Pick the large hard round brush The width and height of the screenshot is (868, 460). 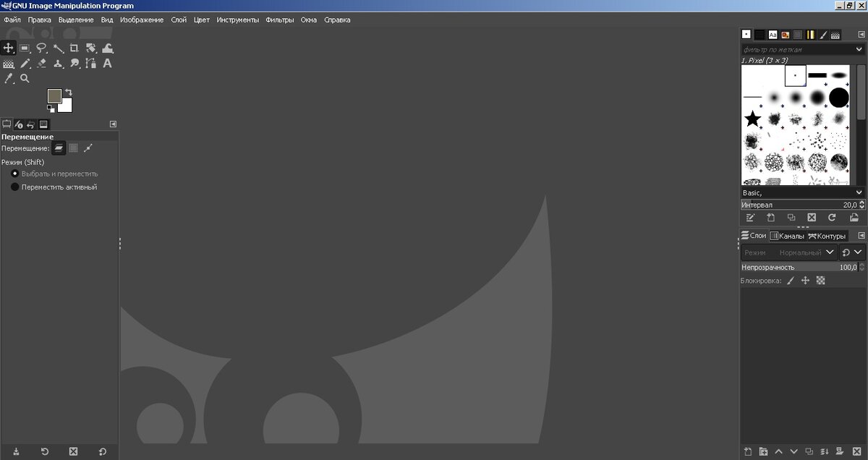pyautogui.click(x=838, y=97)
